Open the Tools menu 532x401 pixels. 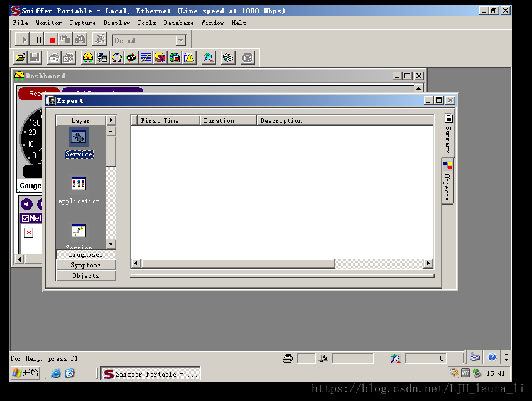pos(146,23)
